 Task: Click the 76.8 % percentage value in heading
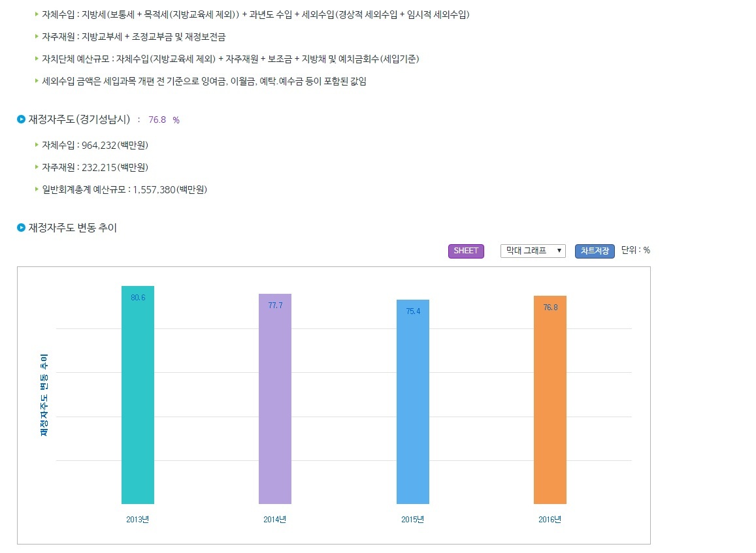(x=164, y=120)
